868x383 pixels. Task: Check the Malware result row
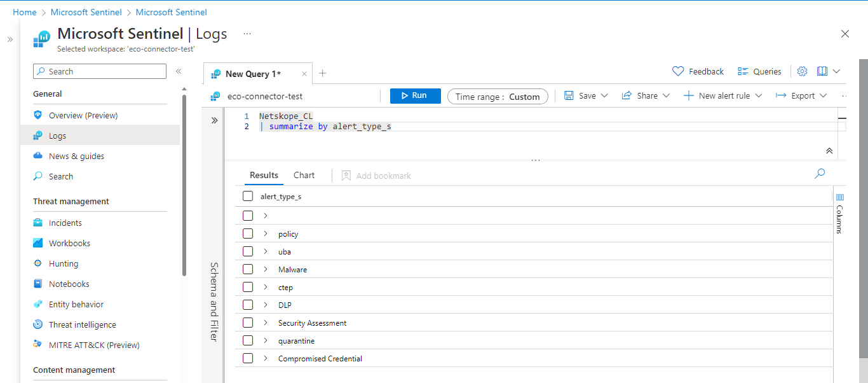click(x=247, y=268)
